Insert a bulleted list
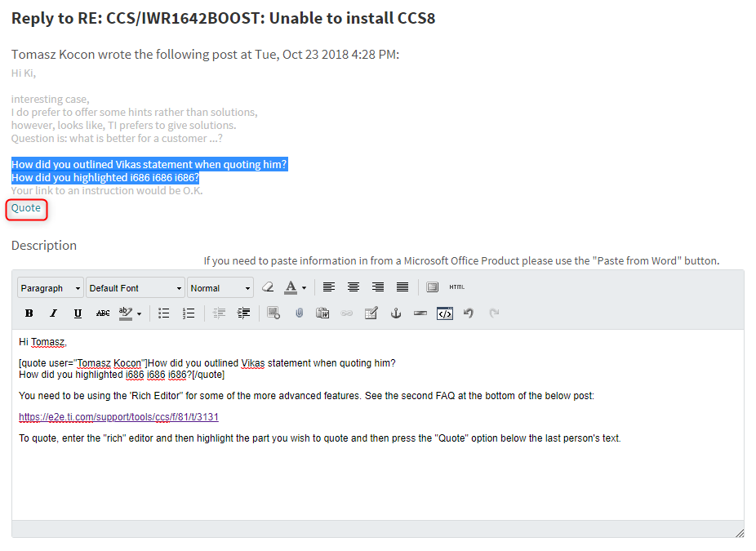The image size is (756, 551). coord(164,313)
